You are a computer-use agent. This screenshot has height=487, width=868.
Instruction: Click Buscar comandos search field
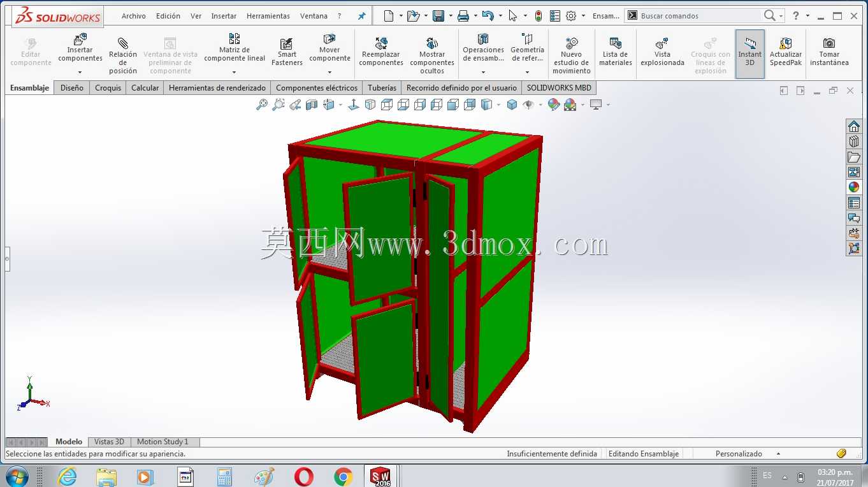tap(698, 16)
